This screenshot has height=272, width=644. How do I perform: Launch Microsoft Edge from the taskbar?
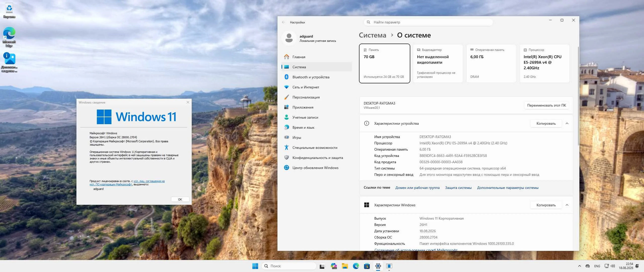coord(356,266)
